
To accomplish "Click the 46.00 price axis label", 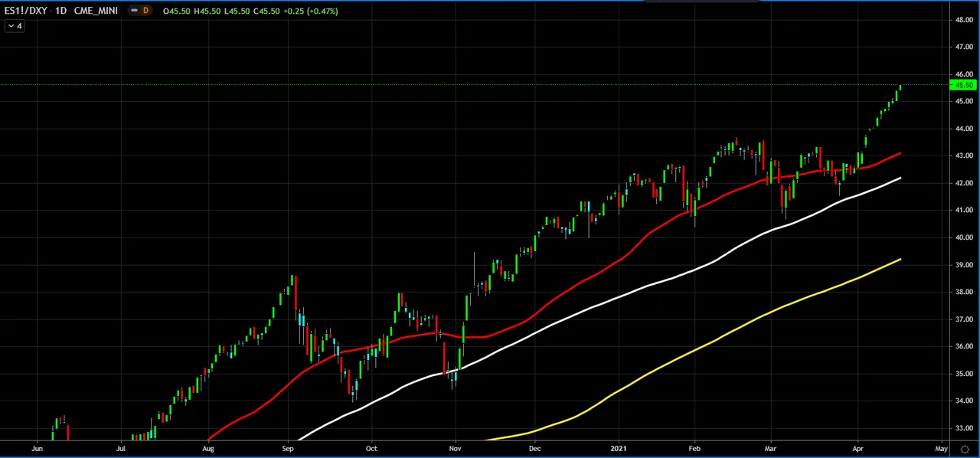I will [x=964, y=74].
